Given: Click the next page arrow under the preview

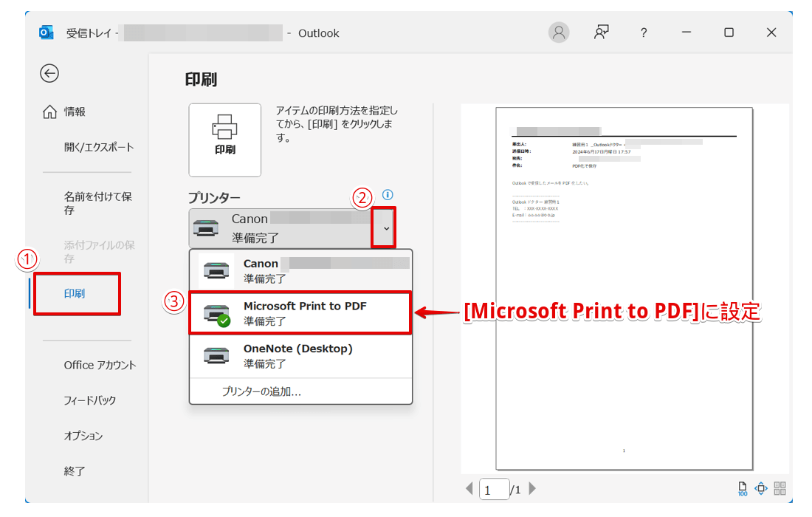Looking at the screenshot, I should click(x=533, y=488).
